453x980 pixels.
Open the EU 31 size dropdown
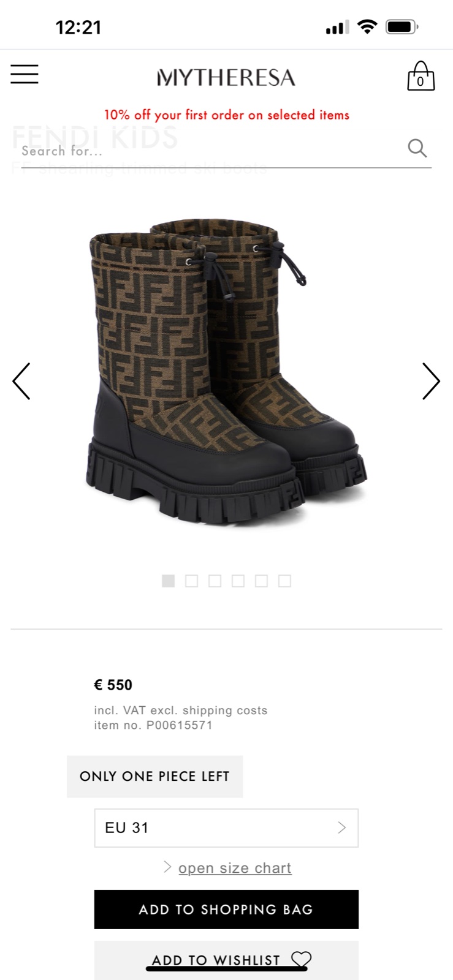(x=226, y=828)
